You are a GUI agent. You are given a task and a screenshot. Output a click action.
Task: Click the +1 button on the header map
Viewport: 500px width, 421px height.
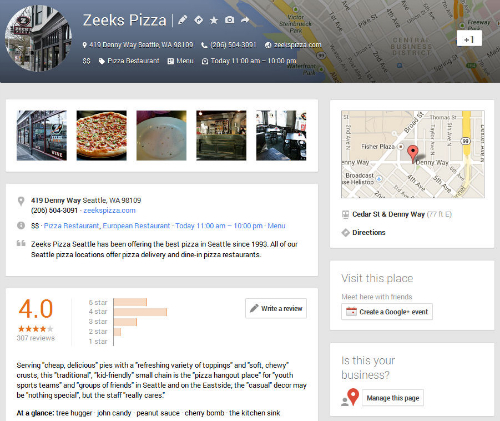[469, 38]
